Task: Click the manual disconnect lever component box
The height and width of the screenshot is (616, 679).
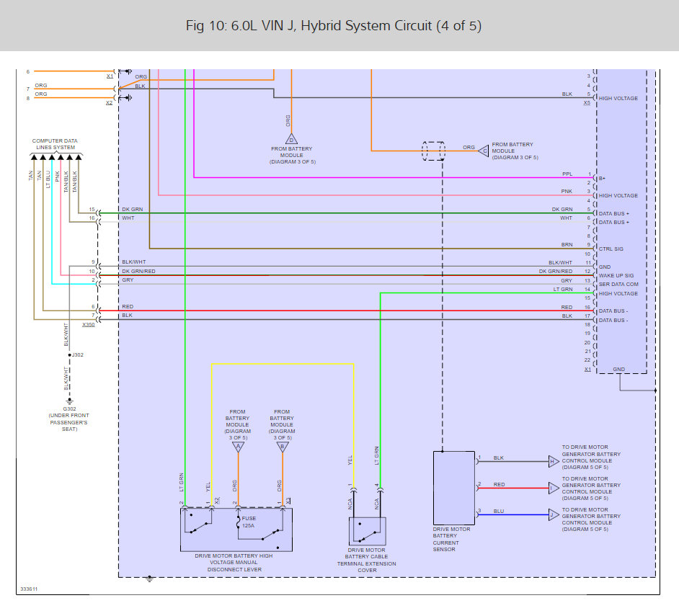Action: click(236, 530)
